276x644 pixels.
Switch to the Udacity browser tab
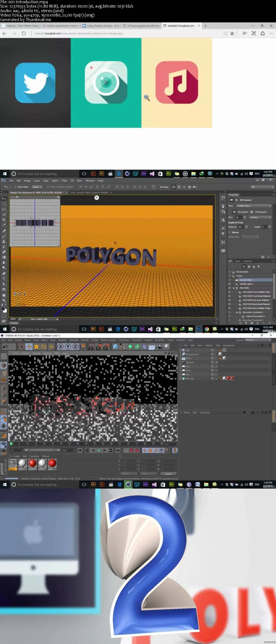20,26
